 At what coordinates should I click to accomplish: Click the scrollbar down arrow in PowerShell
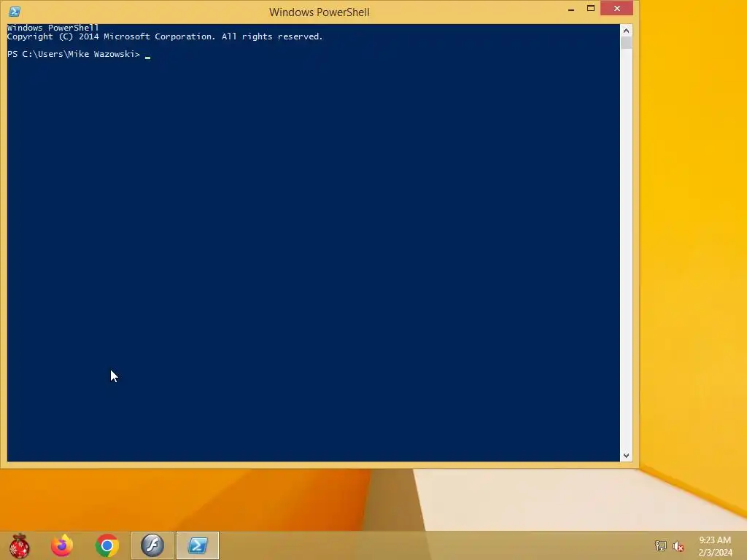626,456
